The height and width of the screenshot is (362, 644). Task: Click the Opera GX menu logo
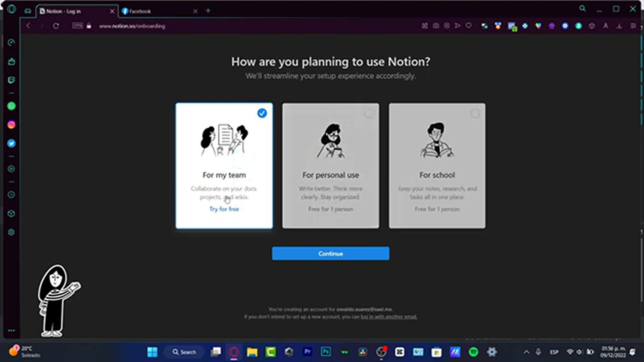[x=11, y=9]
